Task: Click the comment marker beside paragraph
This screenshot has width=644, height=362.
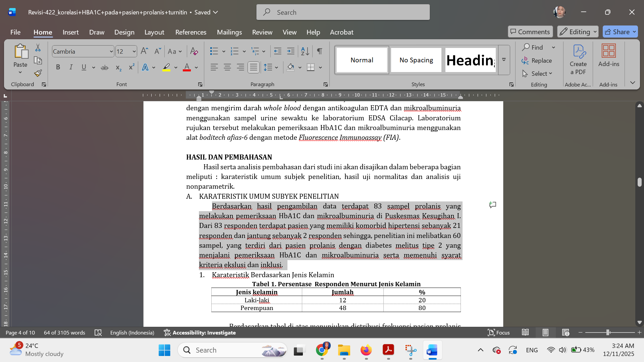Action: coord(492,205)
